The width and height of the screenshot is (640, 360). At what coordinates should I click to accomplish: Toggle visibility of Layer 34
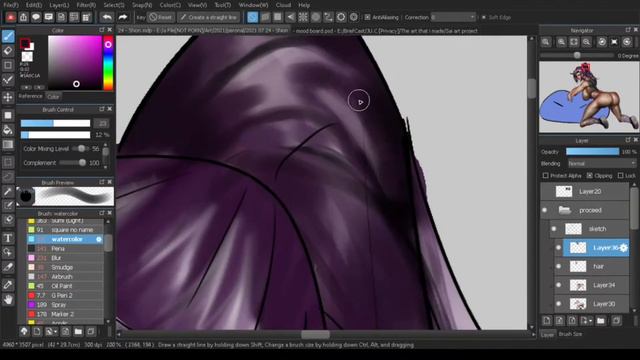click(559, 285)
